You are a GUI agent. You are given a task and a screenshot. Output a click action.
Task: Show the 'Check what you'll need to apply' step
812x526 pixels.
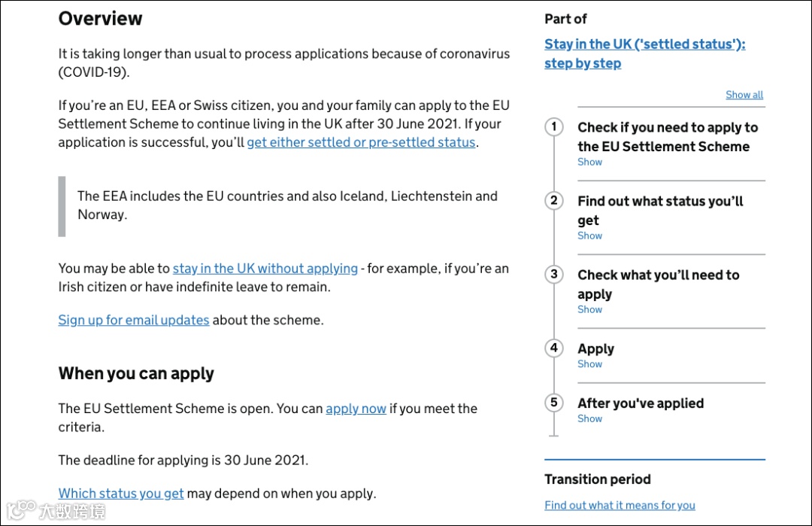tap(589, 309)
